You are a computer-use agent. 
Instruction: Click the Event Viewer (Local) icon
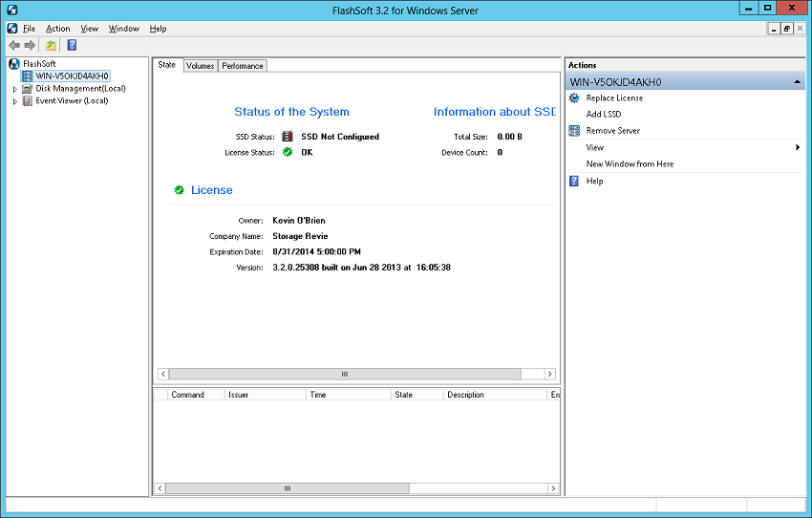click(28, 101)
